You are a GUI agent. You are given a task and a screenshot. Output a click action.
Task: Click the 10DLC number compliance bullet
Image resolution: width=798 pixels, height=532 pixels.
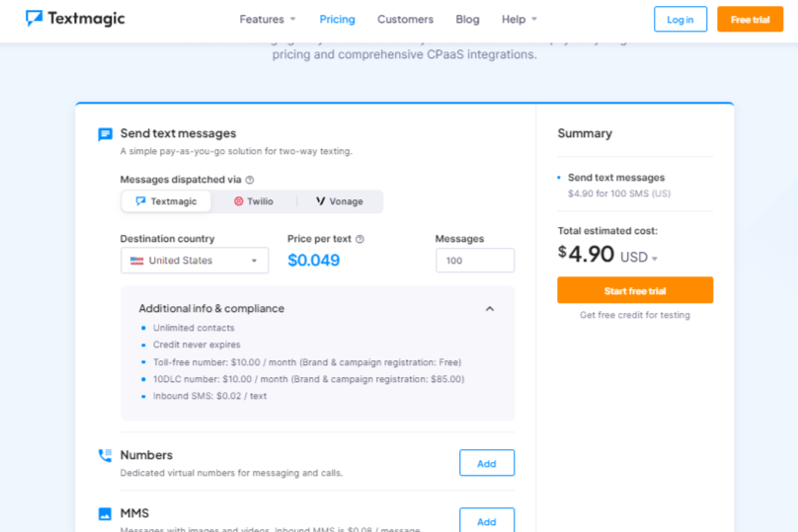(308, 379)
